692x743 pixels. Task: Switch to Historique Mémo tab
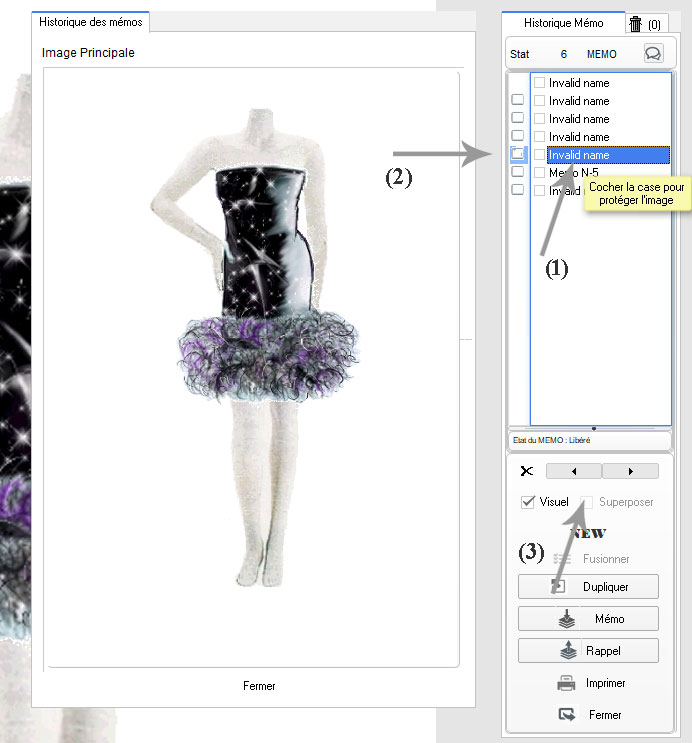pos(563,23)
